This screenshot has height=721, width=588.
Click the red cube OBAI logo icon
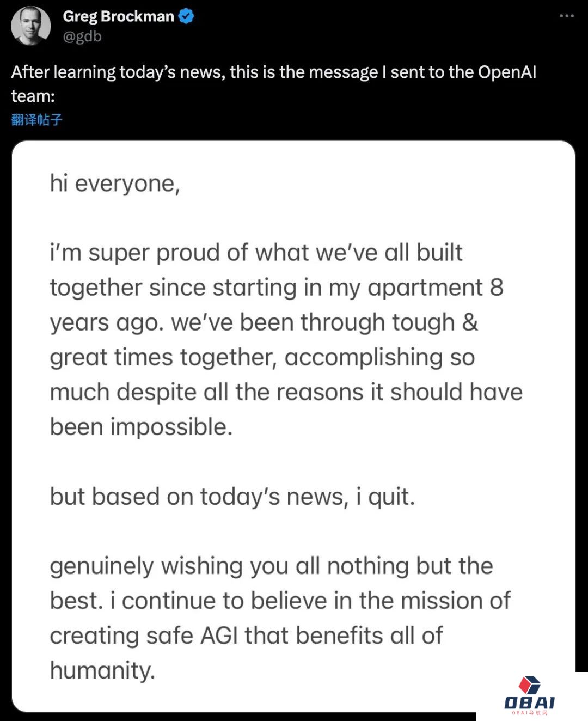(x=529, y=685)
